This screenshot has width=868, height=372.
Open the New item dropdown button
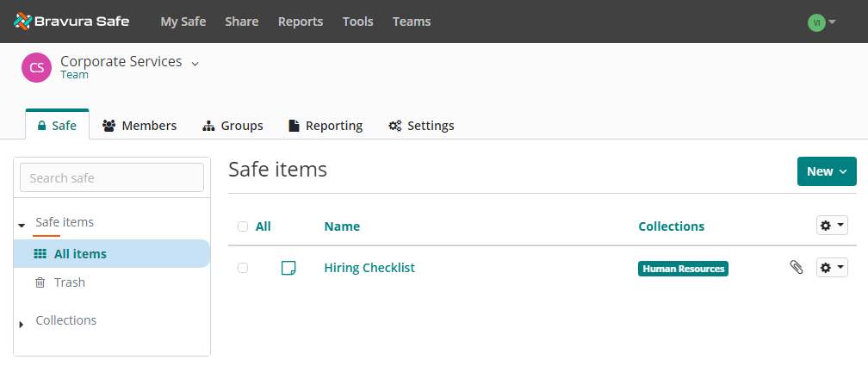827,171
